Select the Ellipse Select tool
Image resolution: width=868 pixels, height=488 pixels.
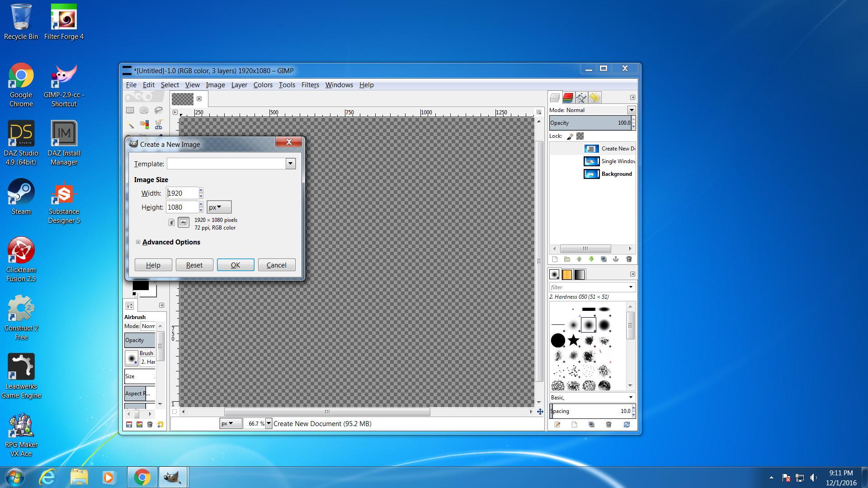pos(144,110)
